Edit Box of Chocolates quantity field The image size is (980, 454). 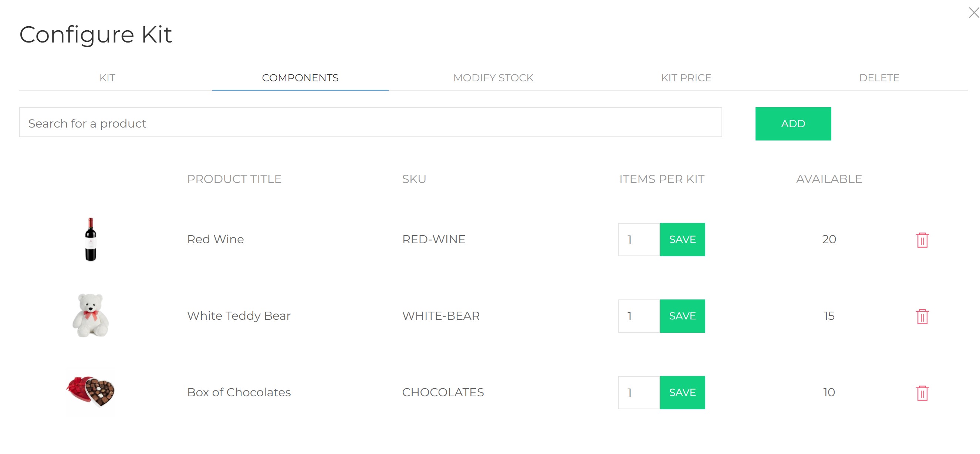pos(639,392)
